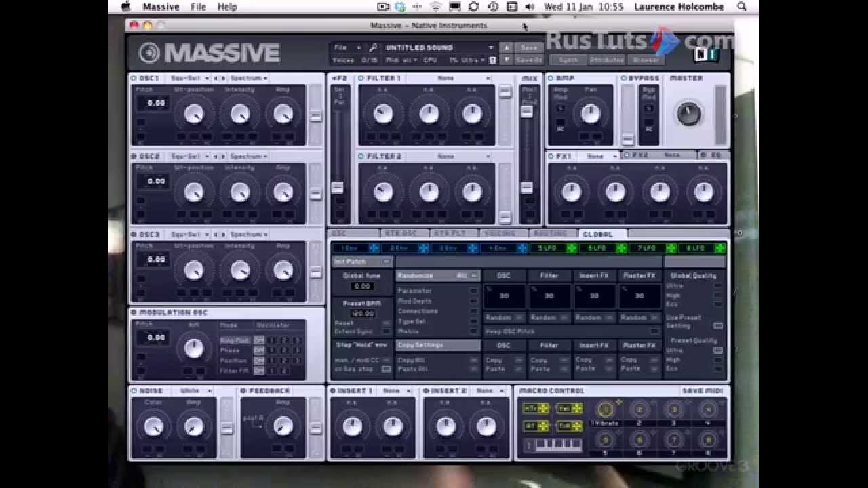Click the Vel macro source cross icon

coord(577,409)
